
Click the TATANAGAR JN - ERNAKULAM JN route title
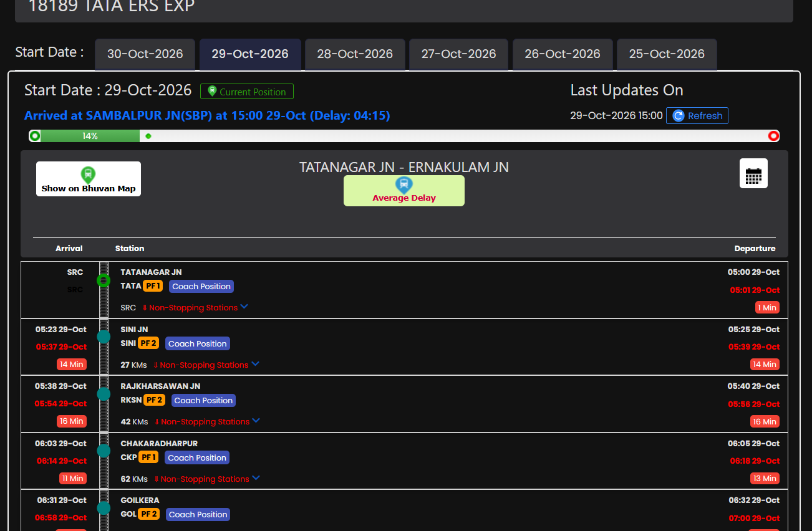[x=404, y=167]
